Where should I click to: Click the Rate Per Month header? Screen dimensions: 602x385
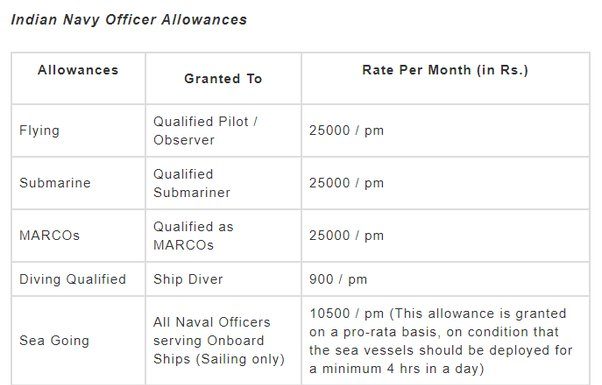(x=445, y=70)
